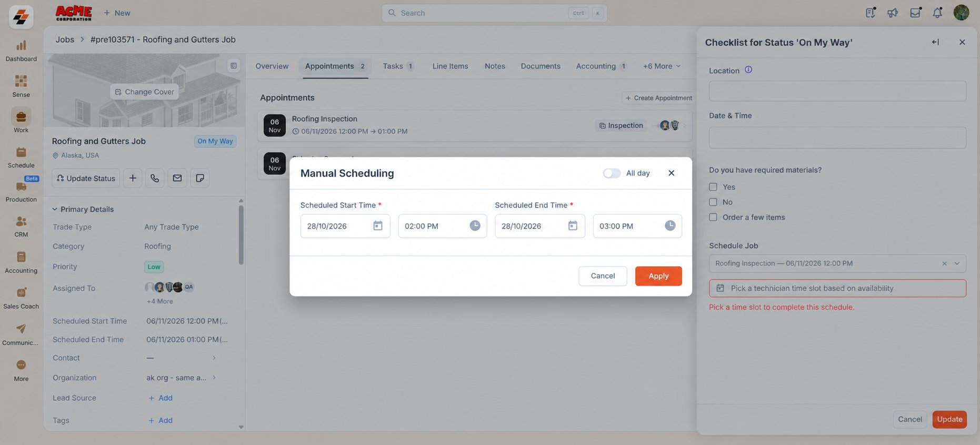The height and width of the screenshot is (445, 980).
Task: Click the Location input field
Action: point(837,91)
